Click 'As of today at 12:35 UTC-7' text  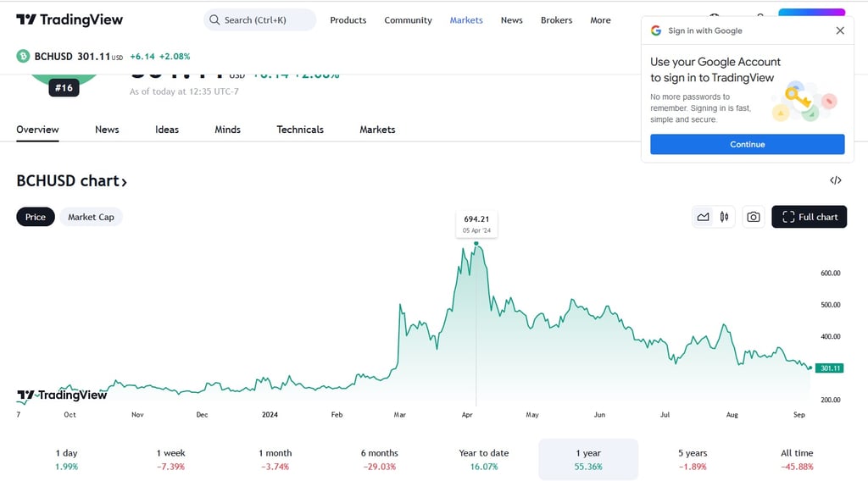[x=184, y=91]
